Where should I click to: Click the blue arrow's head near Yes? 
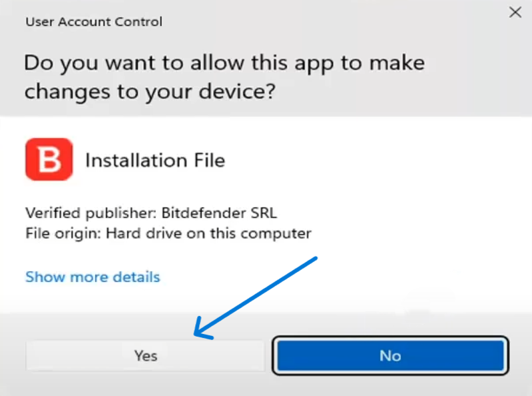click(x=197, y=335)
